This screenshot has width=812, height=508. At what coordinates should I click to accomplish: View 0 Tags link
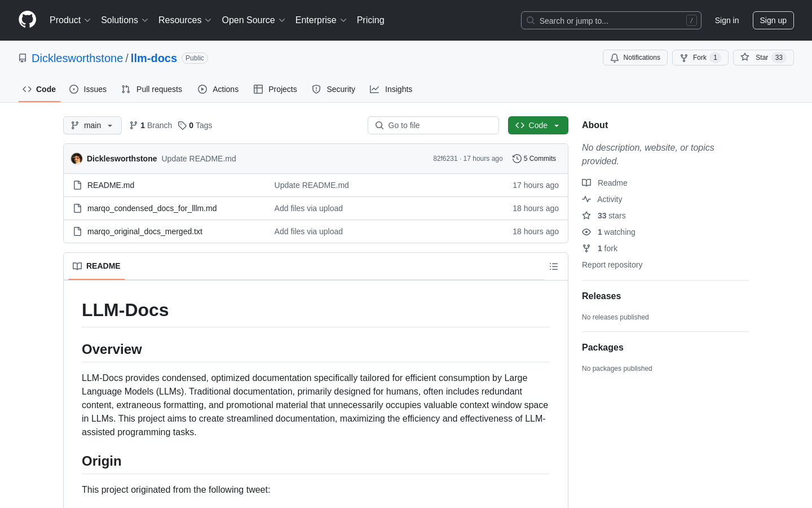195,125
